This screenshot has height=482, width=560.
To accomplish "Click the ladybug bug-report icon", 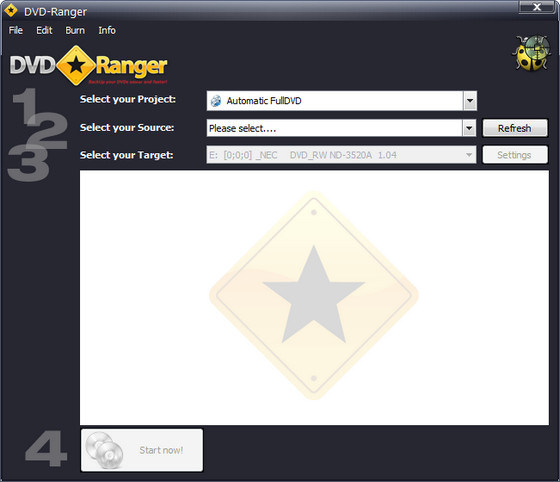I will tap(531, 53).
